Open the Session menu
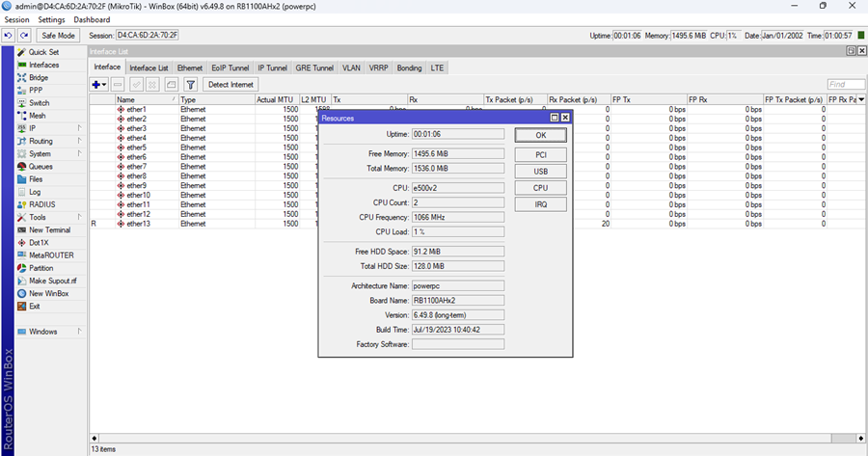The width and height of the screenshot is (868, 456). tap(16, 19)
